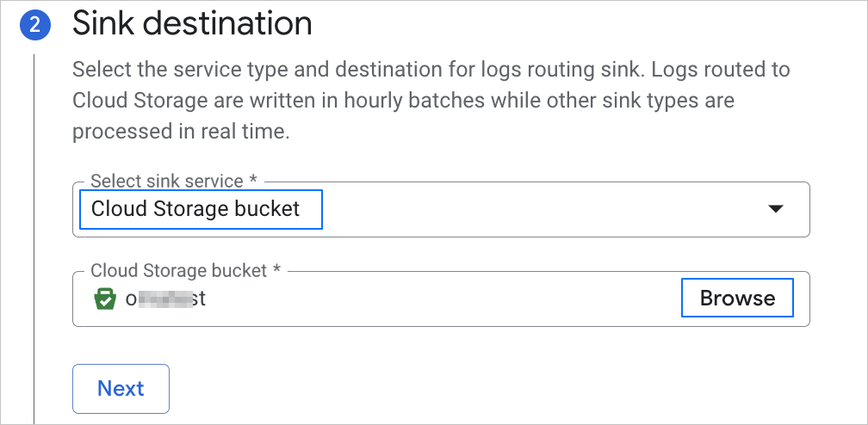
Task: Click the selected "Cloud Storage bucket" value
Action: point(196,209)
